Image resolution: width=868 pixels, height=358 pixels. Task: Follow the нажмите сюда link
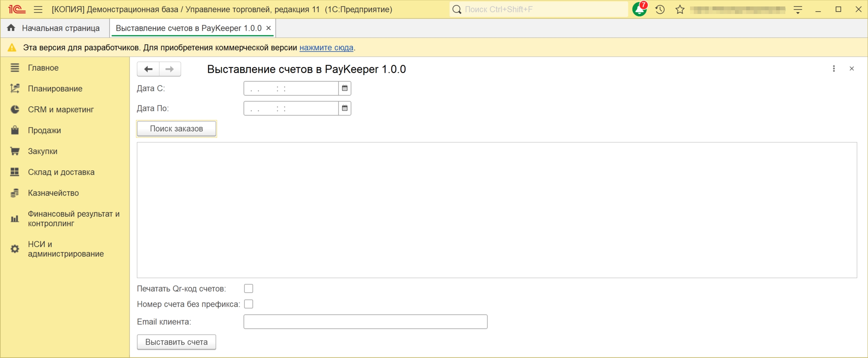point(326,48)
